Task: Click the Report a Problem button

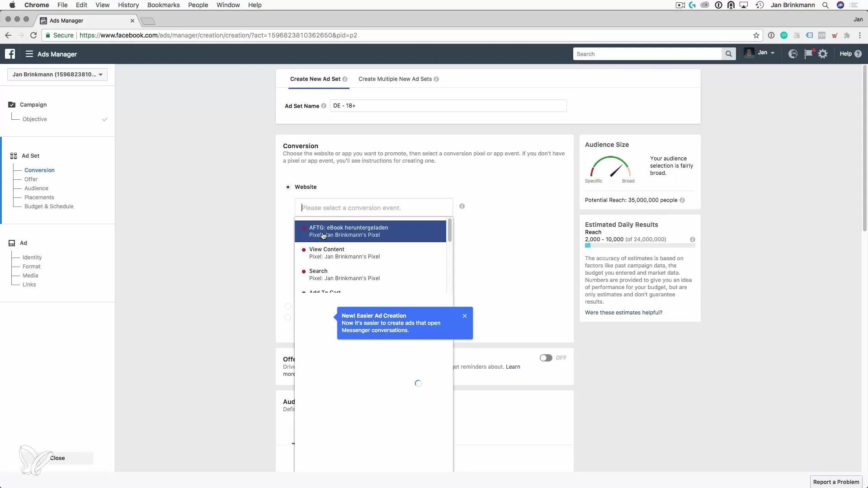Action: pos(836,482)
